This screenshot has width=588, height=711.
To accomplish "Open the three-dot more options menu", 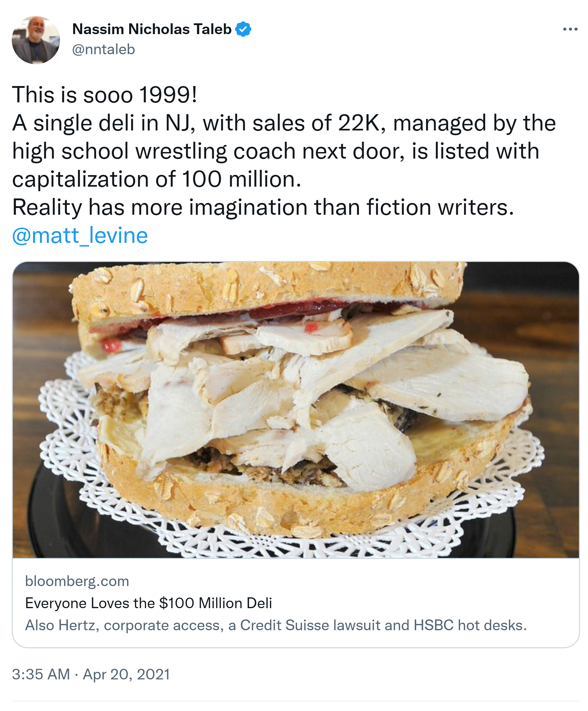I will click(x=570, y=29).
